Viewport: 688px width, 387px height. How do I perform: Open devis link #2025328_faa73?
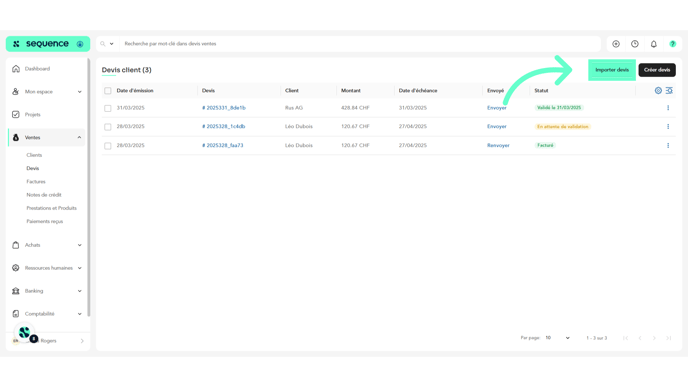point(222,145)
